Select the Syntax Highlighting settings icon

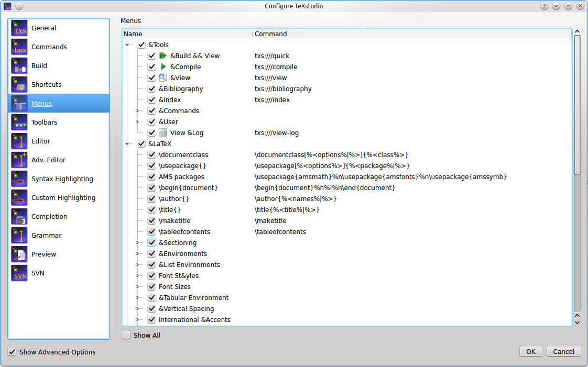(x=19, y=179)
